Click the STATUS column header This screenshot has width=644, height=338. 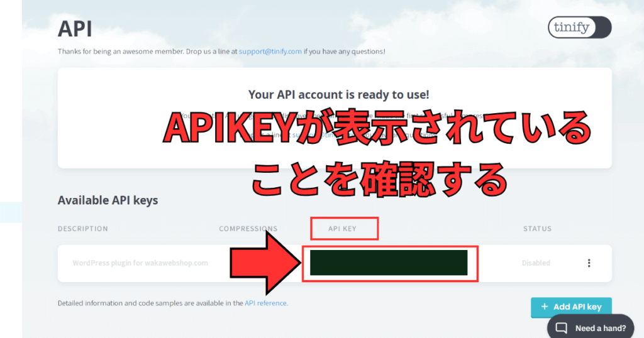point(537,229)
